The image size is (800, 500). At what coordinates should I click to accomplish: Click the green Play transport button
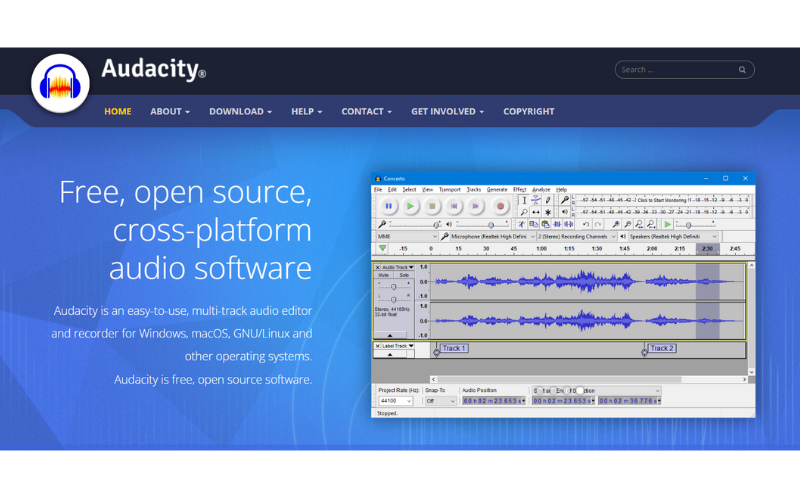click(x=410, y=206)
